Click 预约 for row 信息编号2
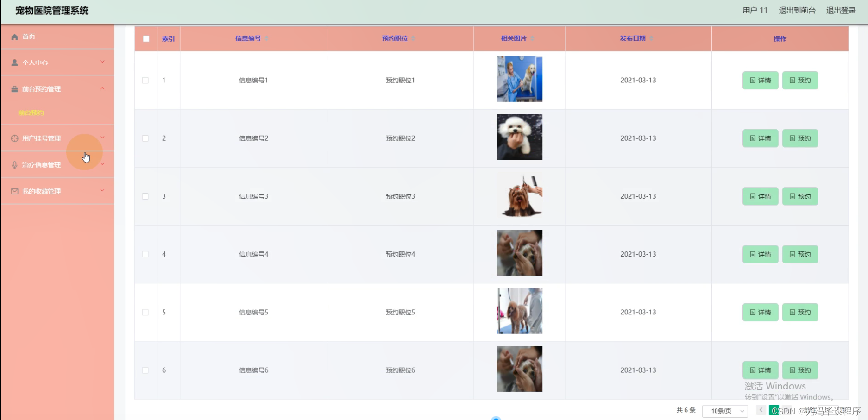868x420 pixels. pyautogui.click(x=800, y=138)
